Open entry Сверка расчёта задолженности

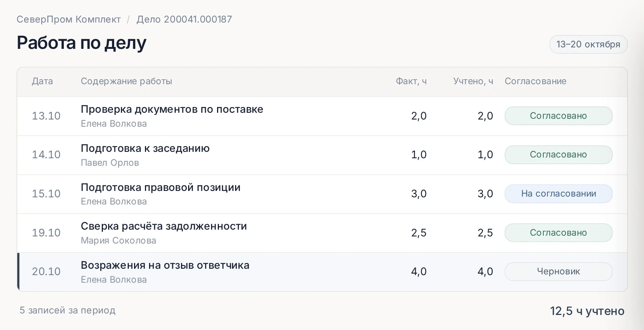point(164,226)
